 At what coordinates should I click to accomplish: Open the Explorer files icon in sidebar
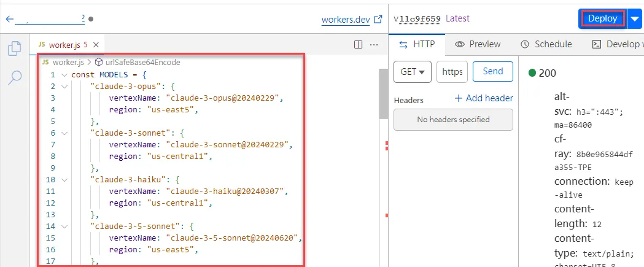click(15, 48)
